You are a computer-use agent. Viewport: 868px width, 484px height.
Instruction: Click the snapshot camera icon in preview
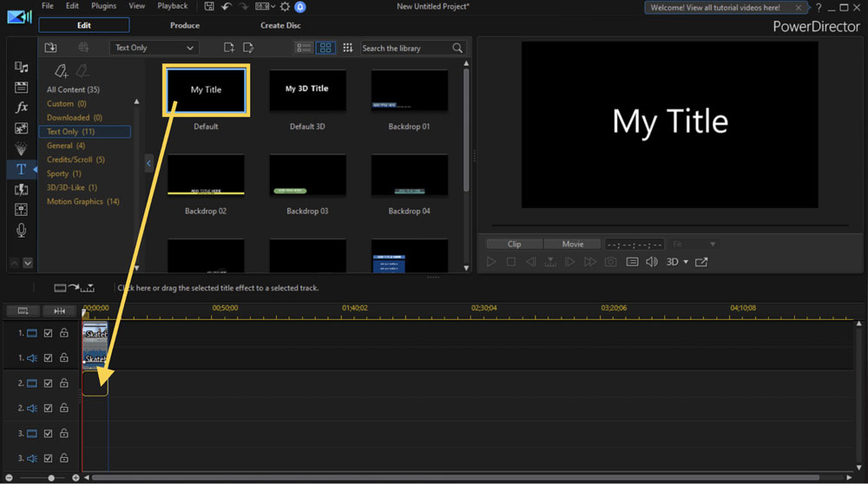coord(611,262)
